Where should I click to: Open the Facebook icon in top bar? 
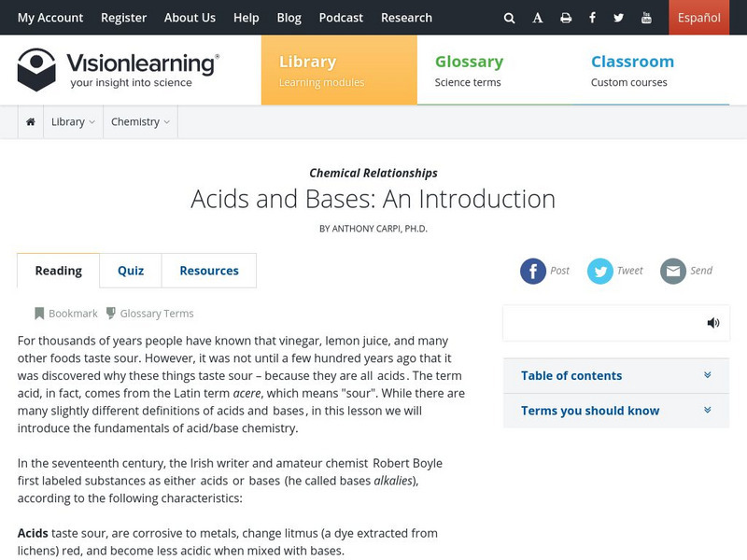[x=592, y=18]
